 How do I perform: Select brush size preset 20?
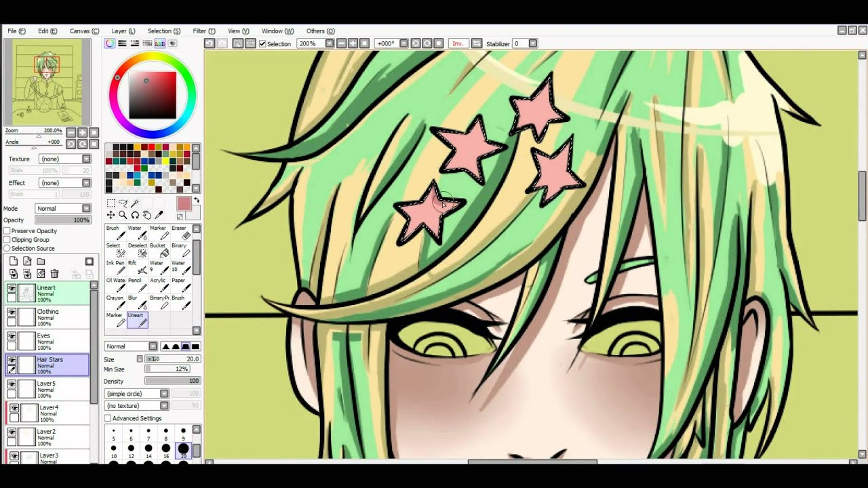[183, 451]
